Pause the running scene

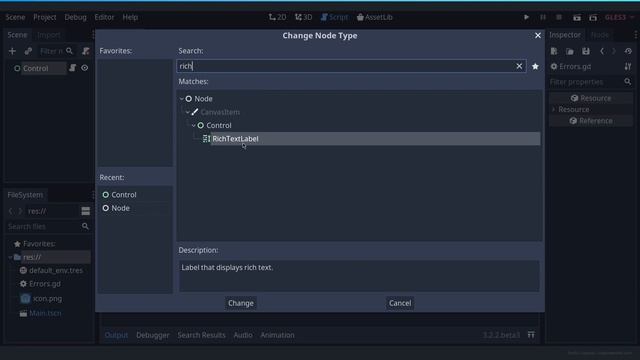[543, 17]
